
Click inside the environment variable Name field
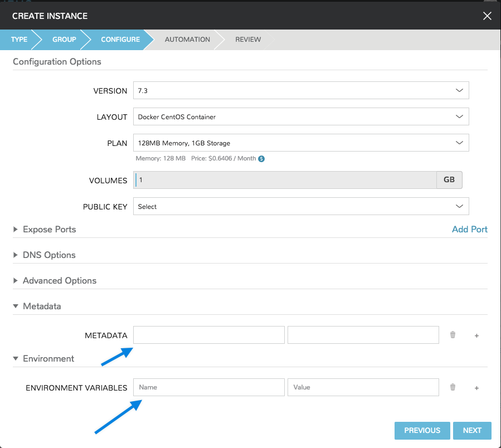[208, 387]
